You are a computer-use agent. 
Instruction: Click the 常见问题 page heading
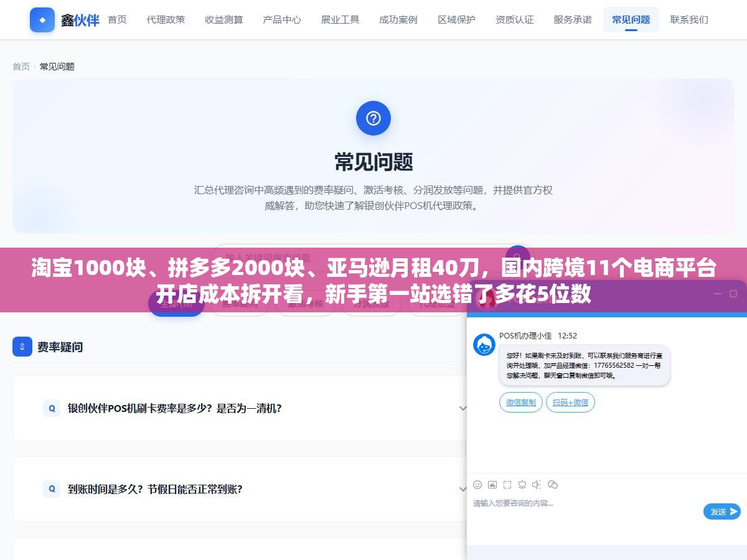point(374,162)
